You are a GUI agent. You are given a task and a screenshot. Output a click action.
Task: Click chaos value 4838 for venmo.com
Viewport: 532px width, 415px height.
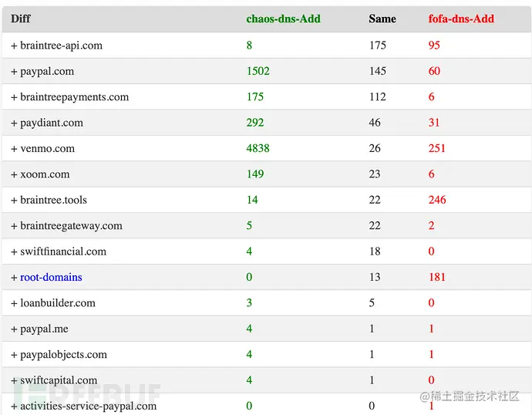tap(258, 149)
